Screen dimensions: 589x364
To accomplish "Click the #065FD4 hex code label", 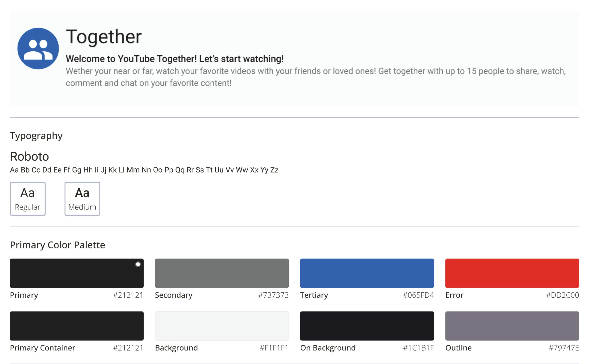I will point(418,295).
